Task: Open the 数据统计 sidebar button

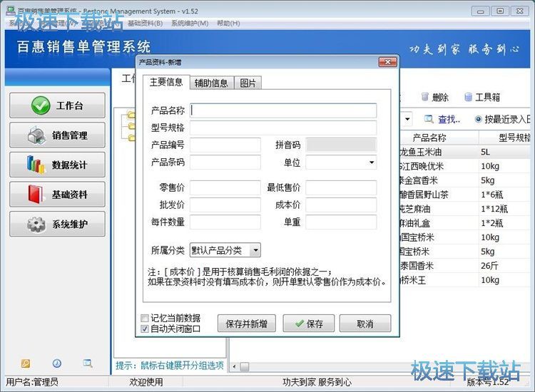Action: click(x=57, y=165)
